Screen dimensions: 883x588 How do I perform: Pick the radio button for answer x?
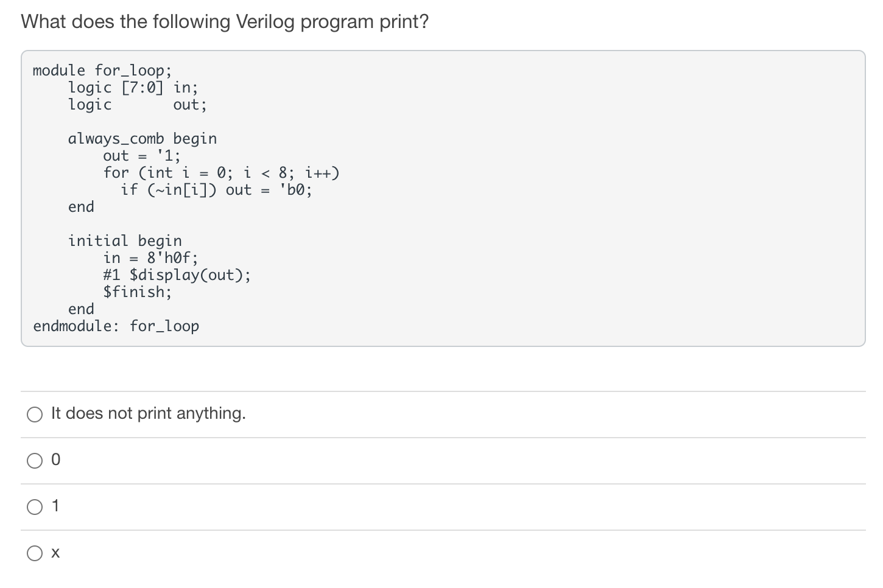35,553
